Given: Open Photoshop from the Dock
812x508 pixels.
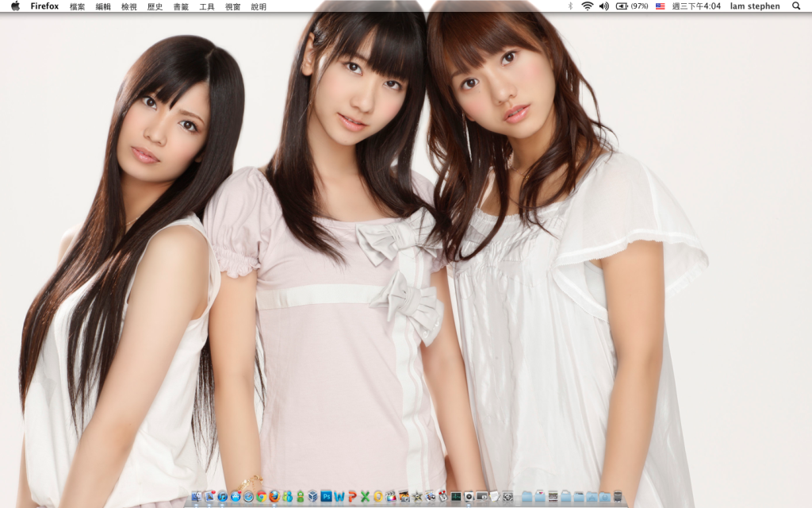Looking at the screenshot, I should tap(326, 497).
